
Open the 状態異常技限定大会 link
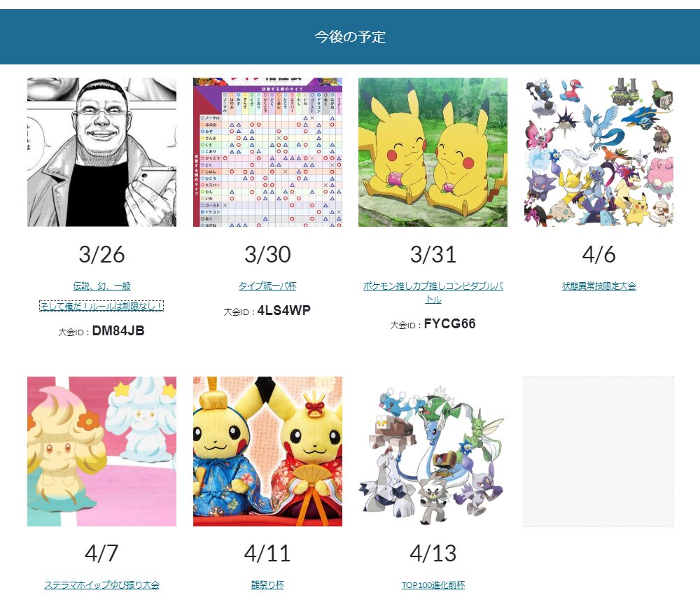coord(598,286)
